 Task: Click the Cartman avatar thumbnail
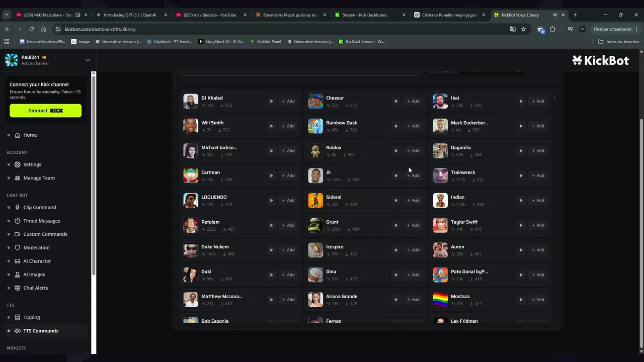click(191, 175)
